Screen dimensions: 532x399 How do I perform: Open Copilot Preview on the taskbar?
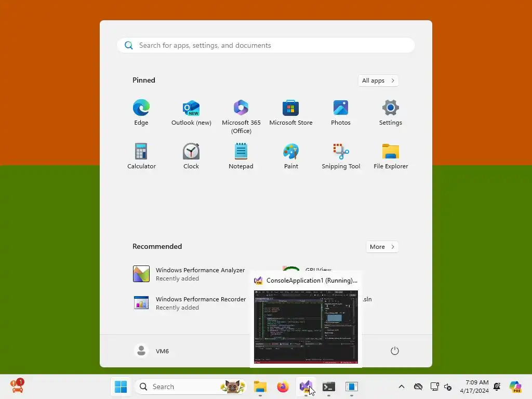pos(515,387)
